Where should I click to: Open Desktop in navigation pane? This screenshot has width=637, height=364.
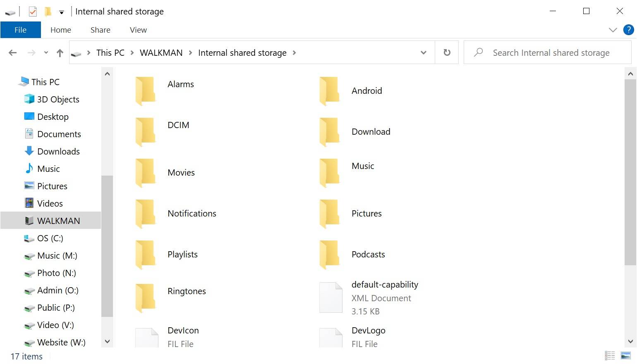click(53, 117)
